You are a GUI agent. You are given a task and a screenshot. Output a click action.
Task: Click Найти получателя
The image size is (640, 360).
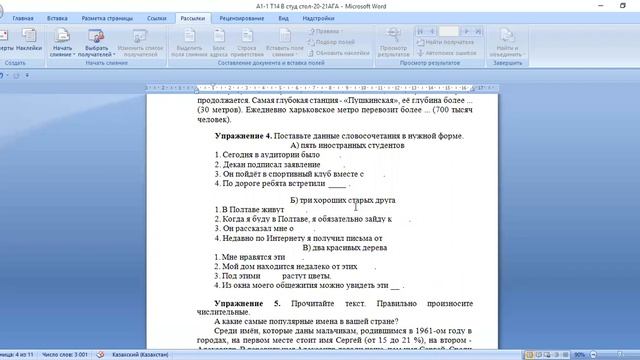pos(445,42)
